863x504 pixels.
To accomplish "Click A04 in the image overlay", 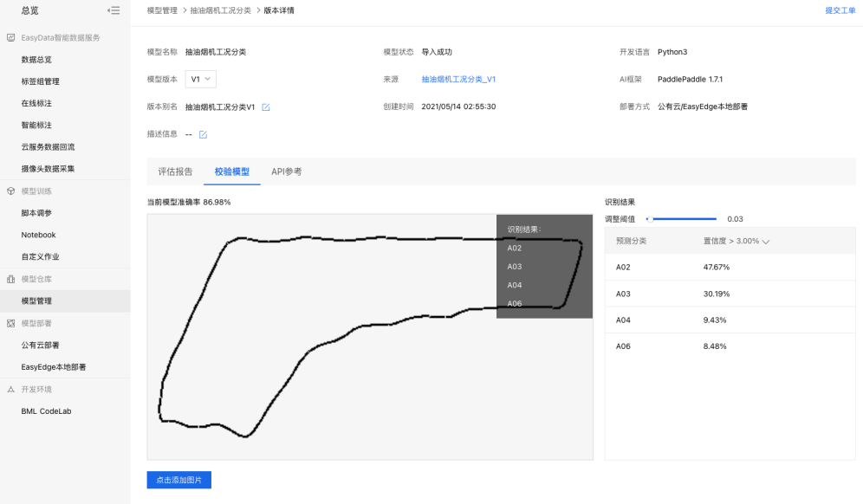I will [x=514, y=285].
